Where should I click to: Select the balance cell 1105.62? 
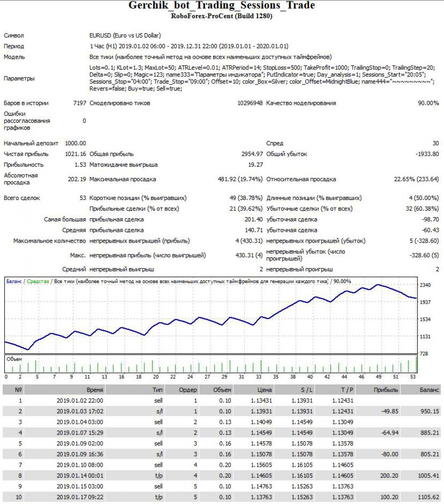(428, 497)
